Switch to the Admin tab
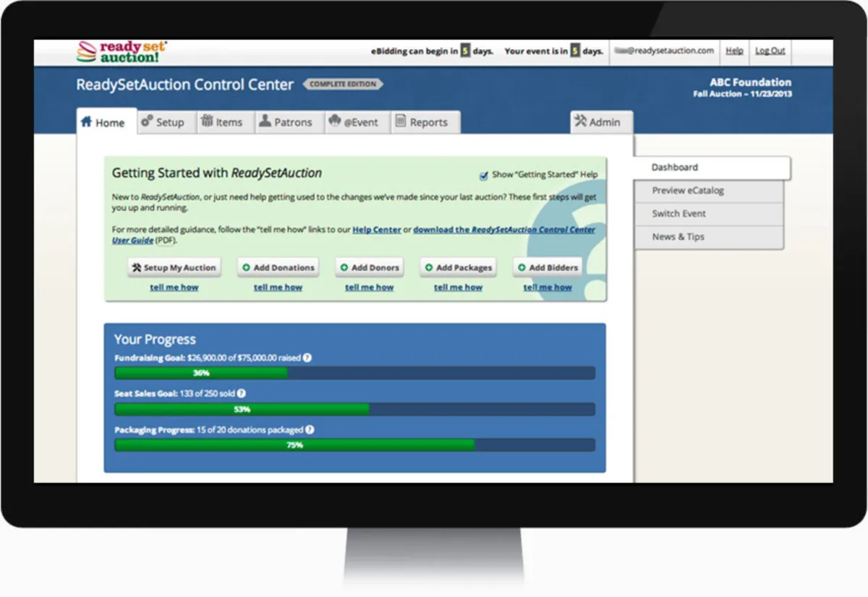This screenshot has height=597, width=868. click(x=600, y=121)
